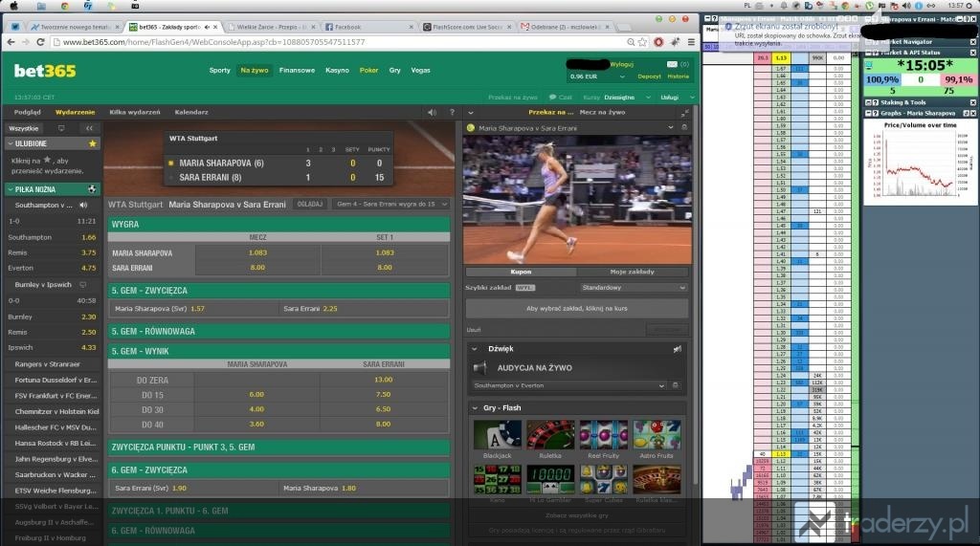Switch to the Kilka wydarzeń tab
The height and width of the screenshot is (546, 980).
pyautogui.click(x=134, y=113)
